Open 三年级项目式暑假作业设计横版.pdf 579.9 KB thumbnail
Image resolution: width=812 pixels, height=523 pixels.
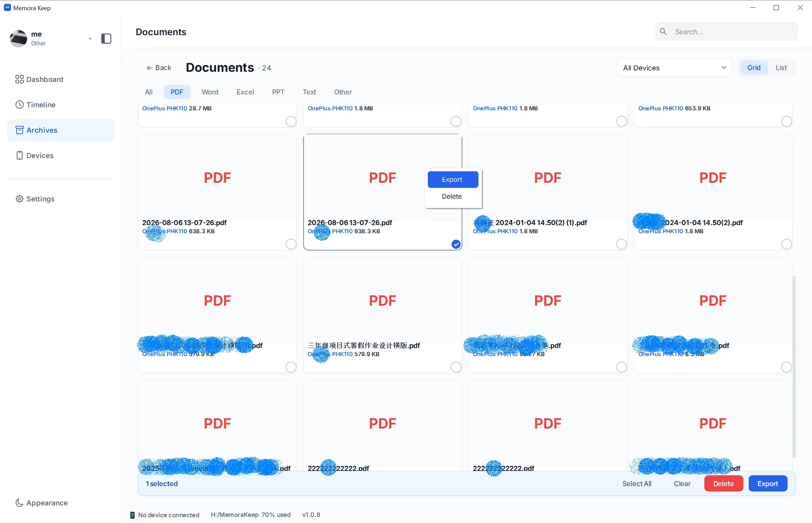tap(382, 301)
